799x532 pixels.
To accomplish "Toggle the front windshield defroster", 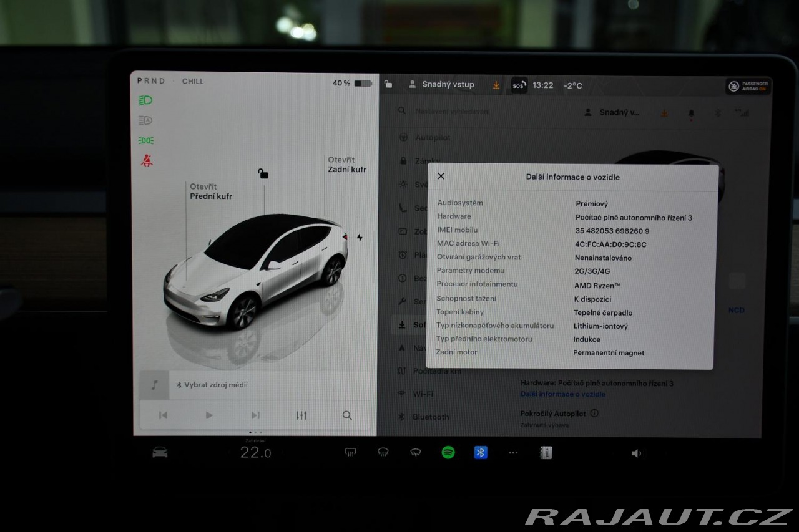I will pyautogui.click(x=383, y=453).
